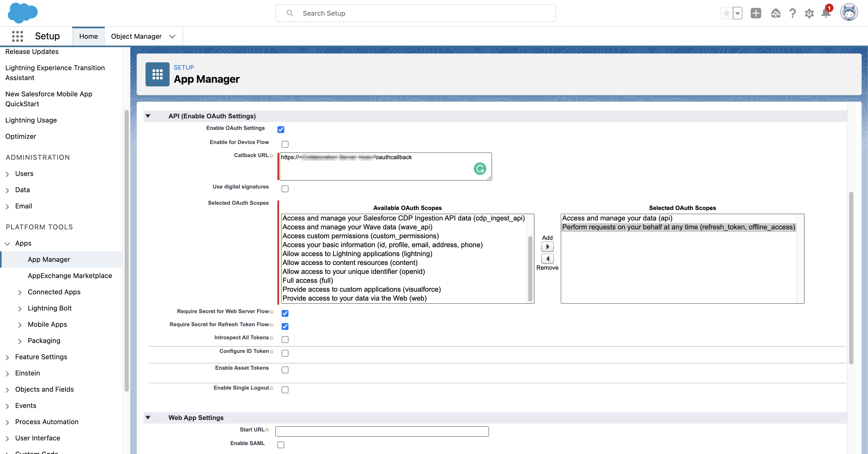Viewport: 868px width, 454px height.
Task: Click the main page vertical scrollbar
Action: click(851, 278)
